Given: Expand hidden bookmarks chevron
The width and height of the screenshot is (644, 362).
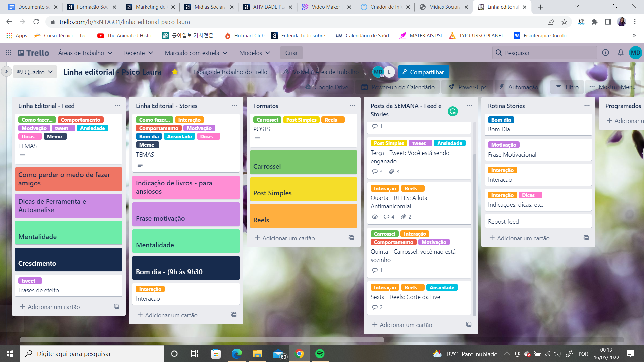Looking at the screenshot, I should pyautogui.click(x=634, y=35).
